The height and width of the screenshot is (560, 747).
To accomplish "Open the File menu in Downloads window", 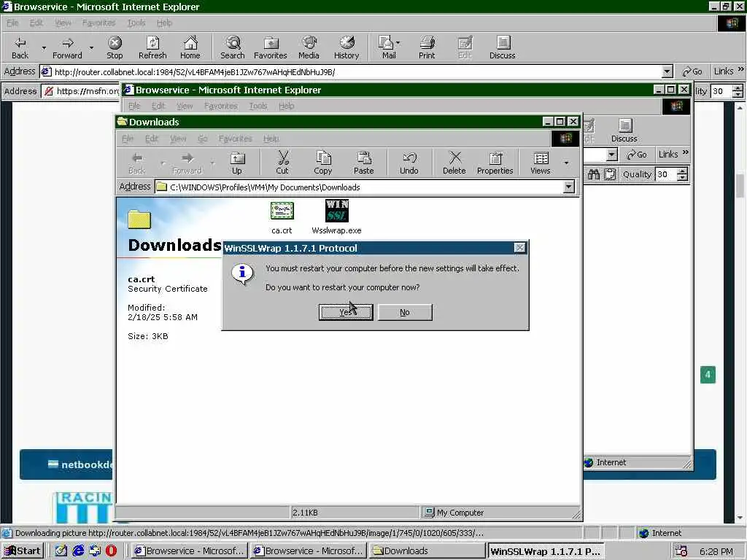I will pyautogui.click(x=128, y=139).
